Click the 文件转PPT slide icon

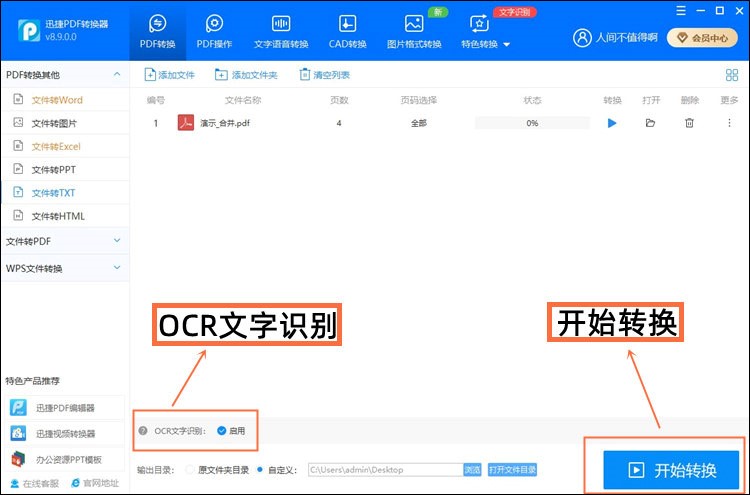tap(18, 169)
